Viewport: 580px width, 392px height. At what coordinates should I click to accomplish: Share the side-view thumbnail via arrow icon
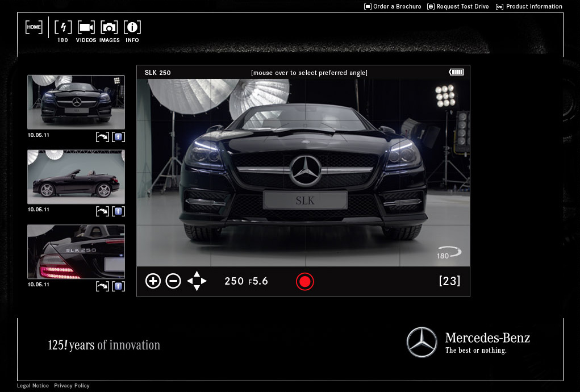(x=102, y=211)
